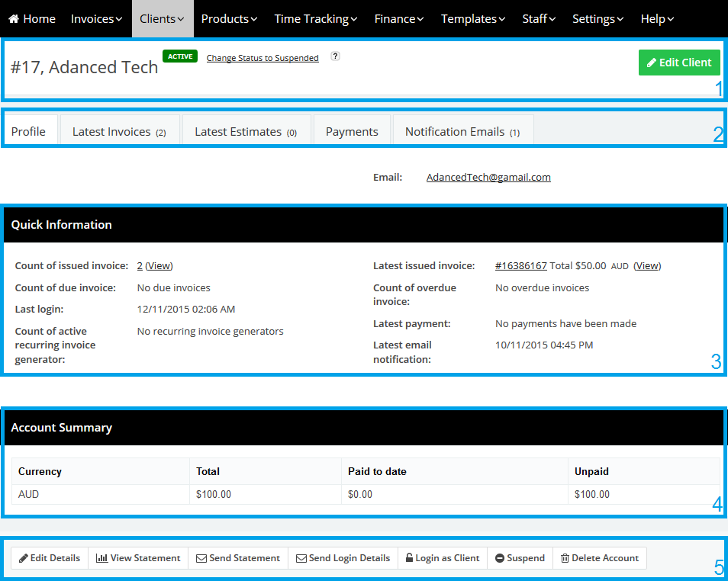Expand the Invoices dropdown menu

[96, 19]
